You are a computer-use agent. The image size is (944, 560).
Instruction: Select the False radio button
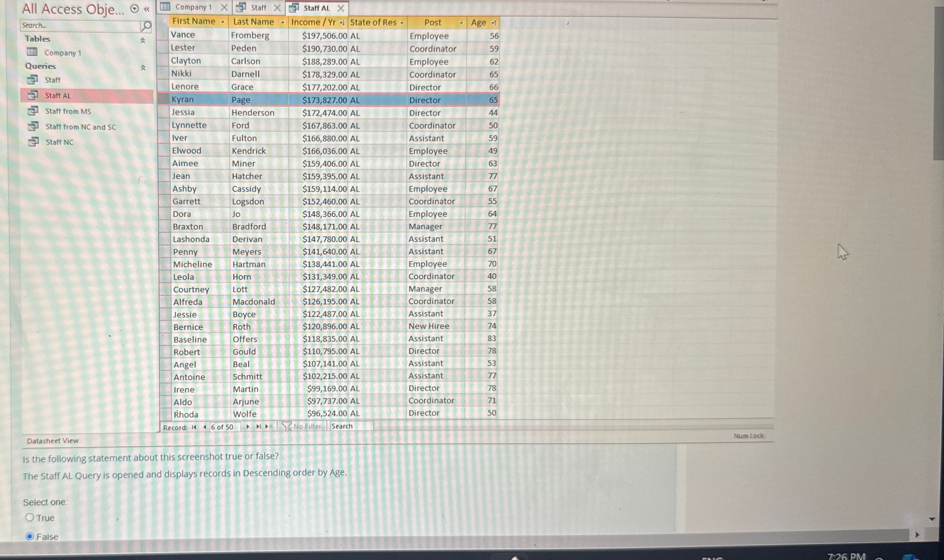tap(30, 536)
